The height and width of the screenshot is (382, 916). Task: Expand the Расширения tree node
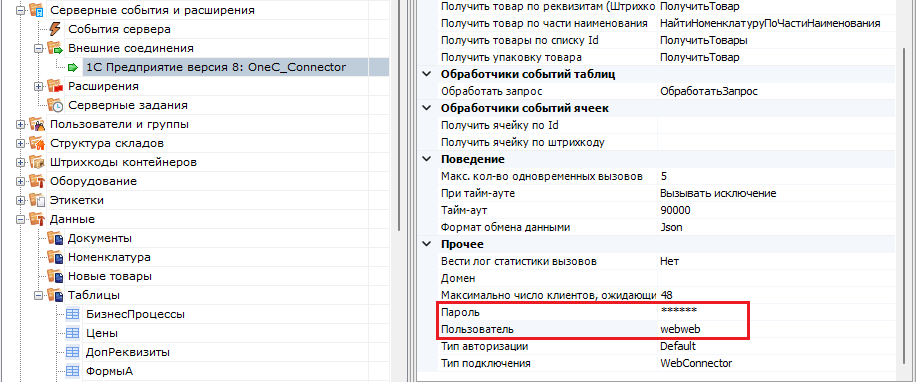(39, 86)
